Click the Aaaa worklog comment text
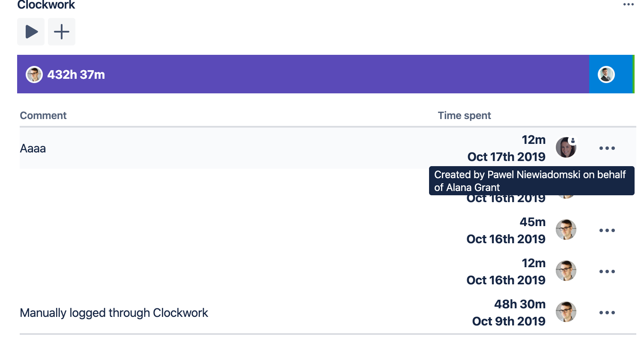Image resolution: width=644 pixels, height=352 pixels. pyautogui.click(x=33, y=149)
